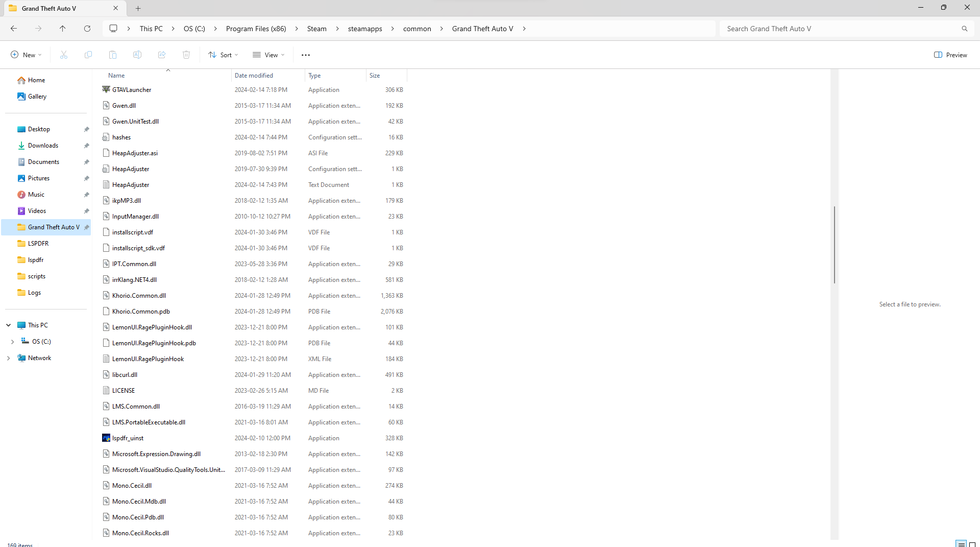This screenshot has width=980, height=547.
Task: Sort files by Name column header
Action: click(116, 76)
